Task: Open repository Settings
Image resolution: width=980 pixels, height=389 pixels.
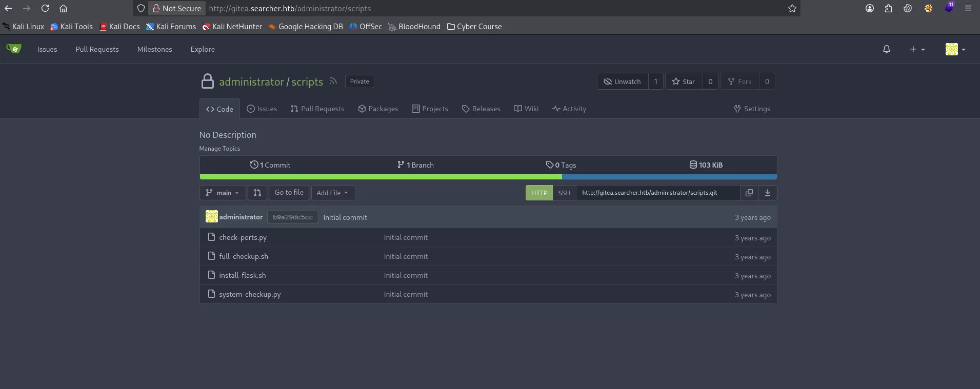Action: 752,109
